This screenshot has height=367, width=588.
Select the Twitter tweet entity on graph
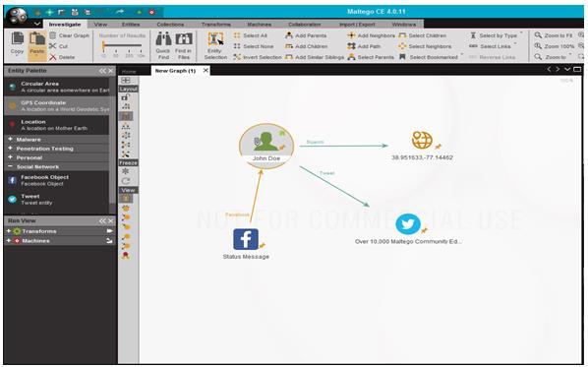(408, 224)
